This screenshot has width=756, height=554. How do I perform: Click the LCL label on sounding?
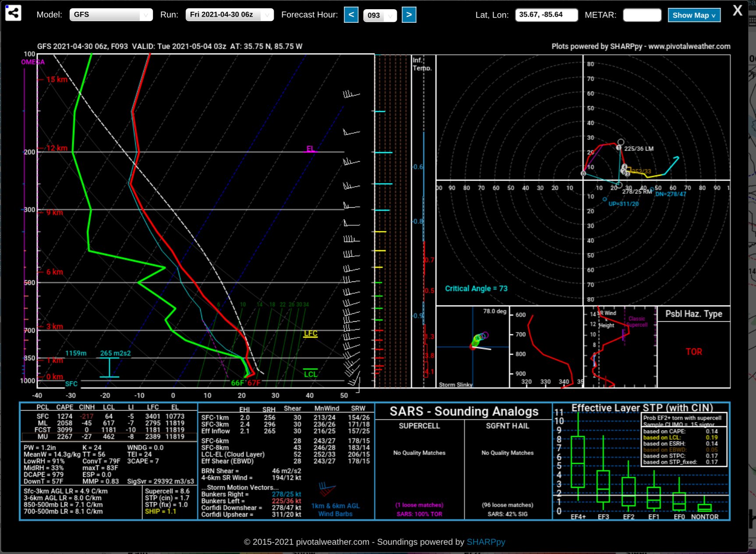point(311,374)
